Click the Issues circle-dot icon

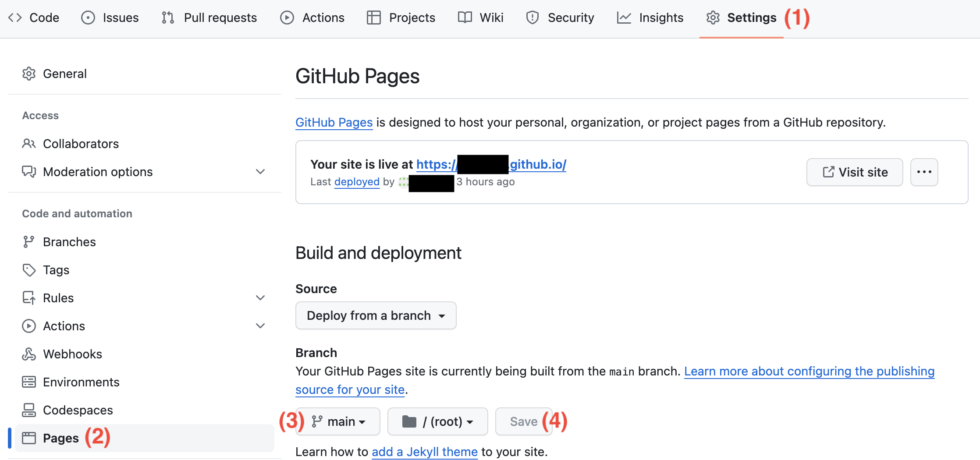(x=88, y=18)
